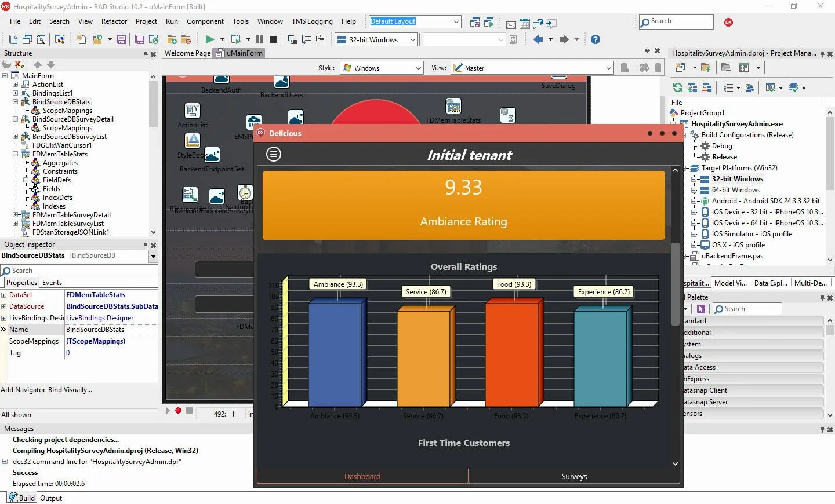Expand the DataSet property in Object Inspector

point(4,295)
